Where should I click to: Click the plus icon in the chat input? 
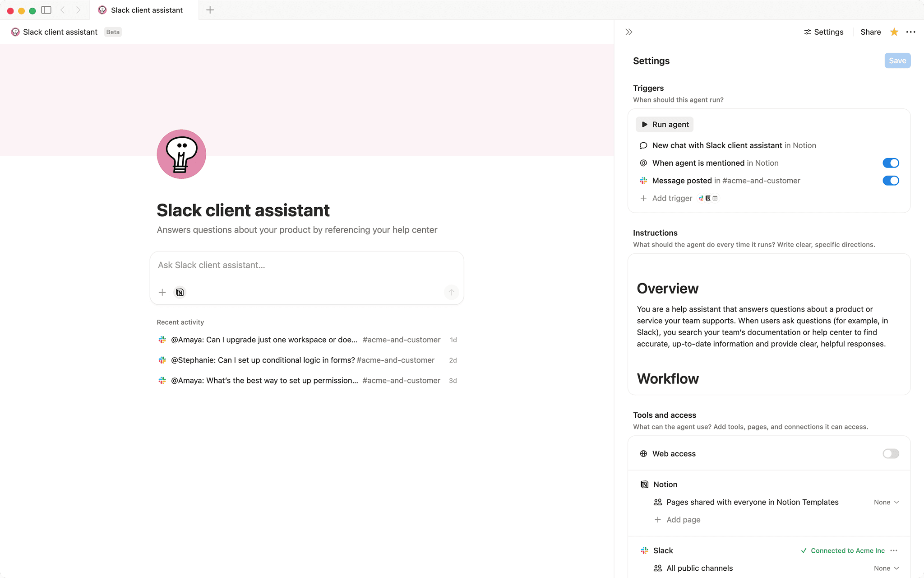[162, 292]
